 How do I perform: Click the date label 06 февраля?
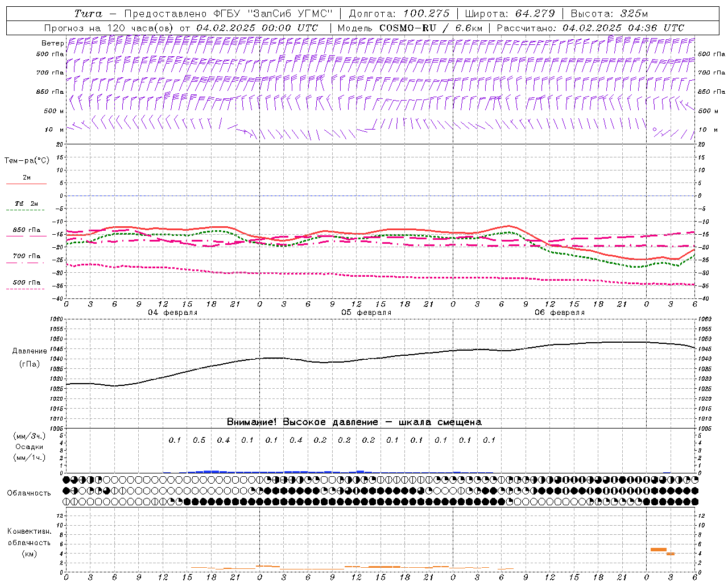coord(560,313)
